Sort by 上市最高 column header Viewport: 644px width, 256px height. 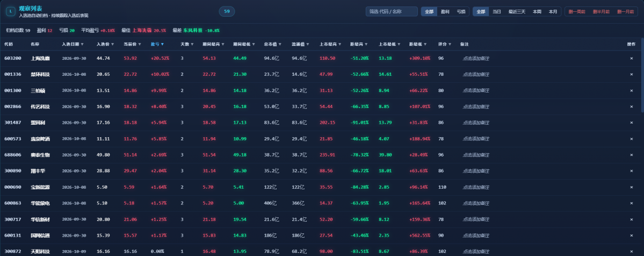click(x=331, y=44)
